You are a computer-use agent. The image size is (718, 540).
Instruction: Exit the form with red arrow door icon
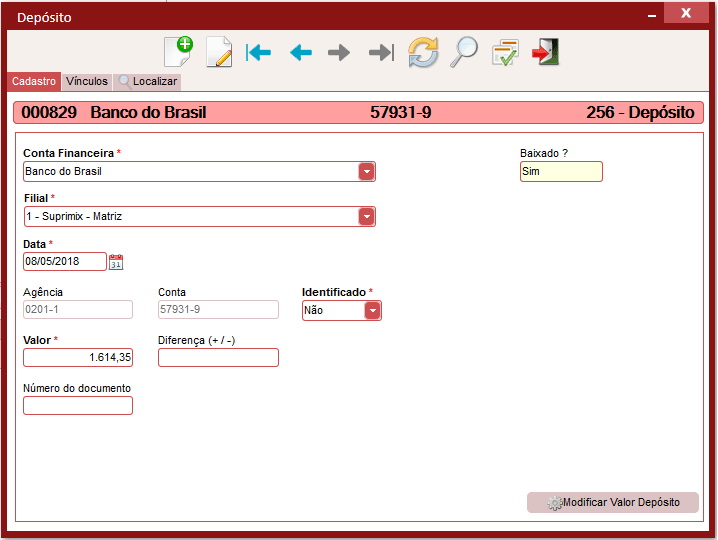pos(546,52)
